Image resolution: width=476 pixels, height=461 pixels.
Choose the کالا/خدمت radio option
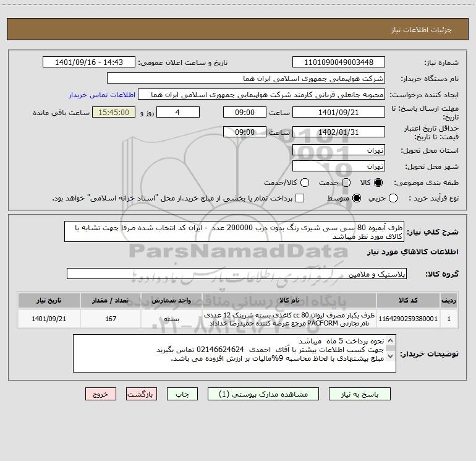[305, 183]
